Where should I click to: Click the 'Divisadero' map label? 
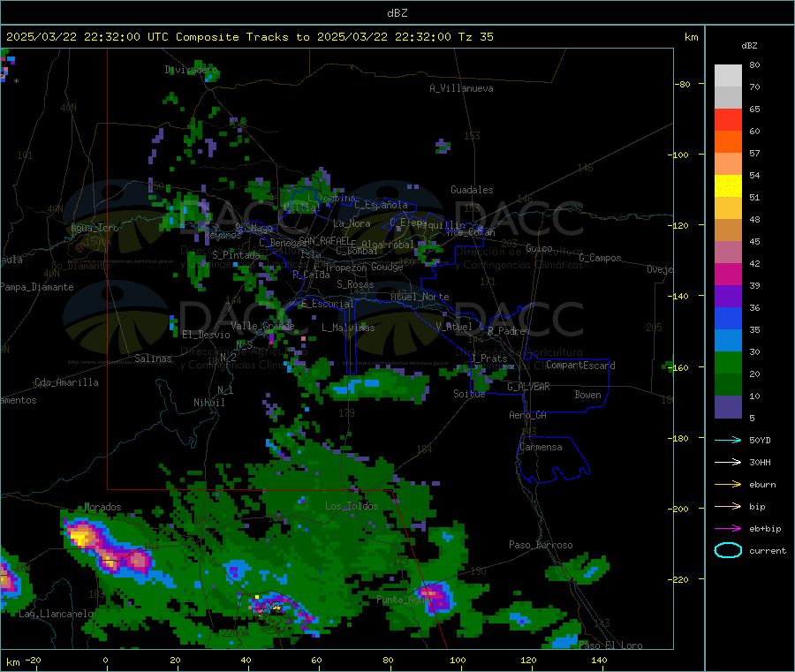191,70
